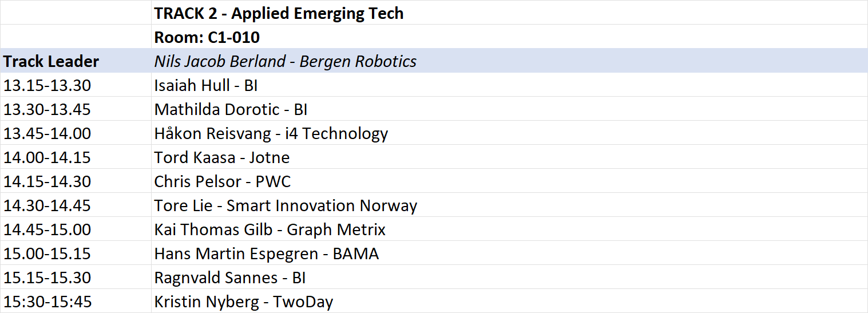Click the Isaiah Hull - BI cell
The image size is (868, 313).
[x=509, y=85]
